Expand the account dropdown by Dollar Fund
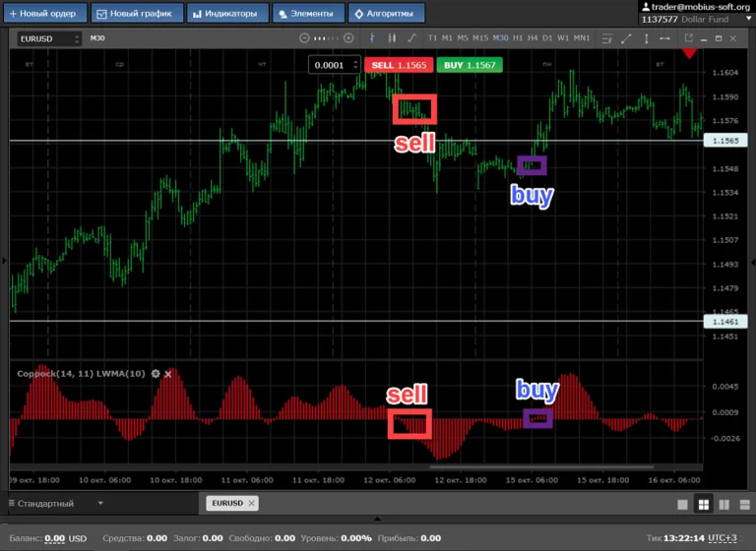756x551 pixels. (x=749, y=19)
